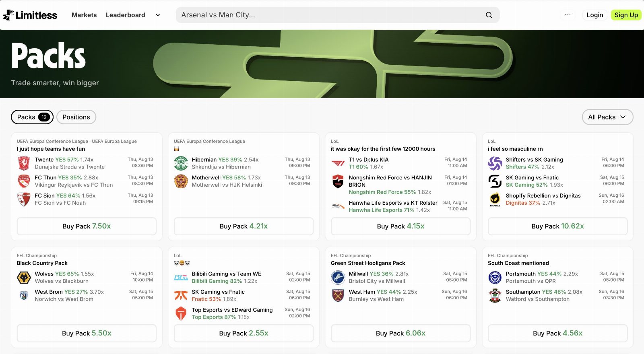Viewport: 644px width, 354px height.
Task: Click 'Watford vs Southampton' match
Action: (x=538, y=299)
